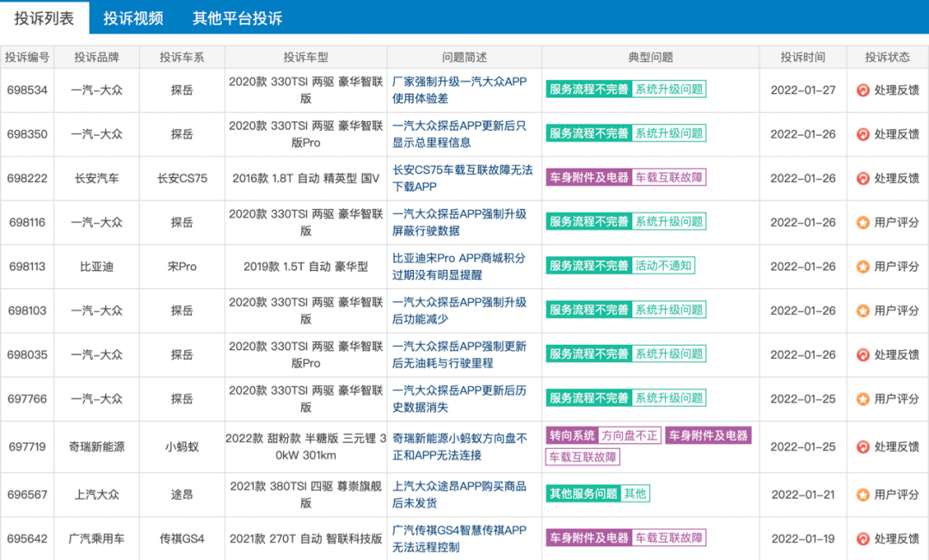The image size is (929, 560).
Task: Click the 转向系统 tag
Action: (x=572, y=435)
